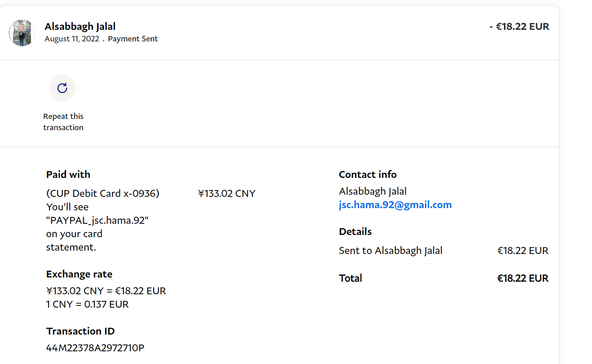Select the Alsabbagh Jalal name in the header
592x364 pixels.
pyautogui.click(x=80, y=26)
